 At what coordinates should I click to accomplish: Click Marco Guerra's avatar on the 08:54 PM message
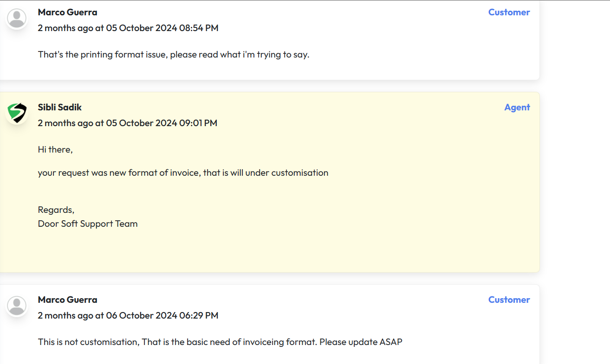pos(17,19)
